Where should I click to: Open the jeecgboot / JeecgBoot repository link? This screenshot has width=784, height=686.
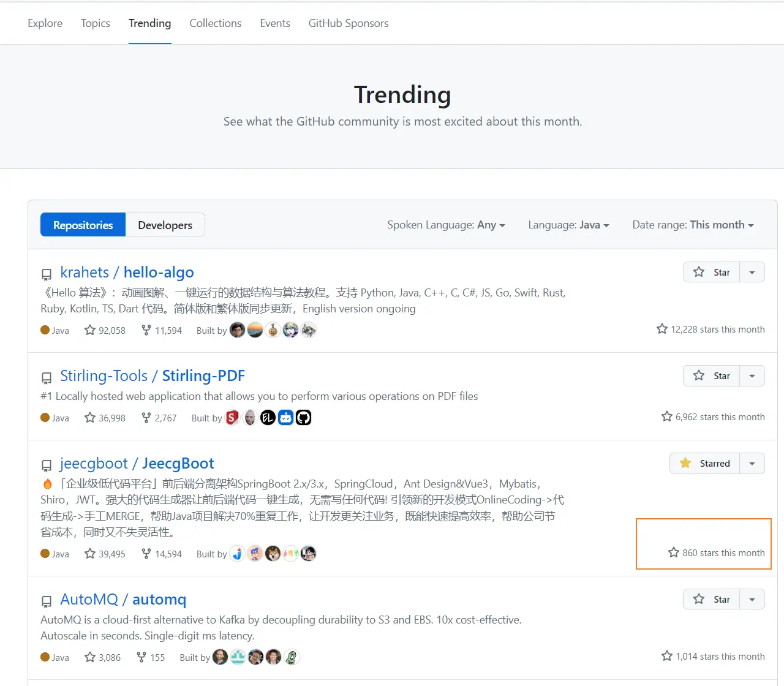137,463
